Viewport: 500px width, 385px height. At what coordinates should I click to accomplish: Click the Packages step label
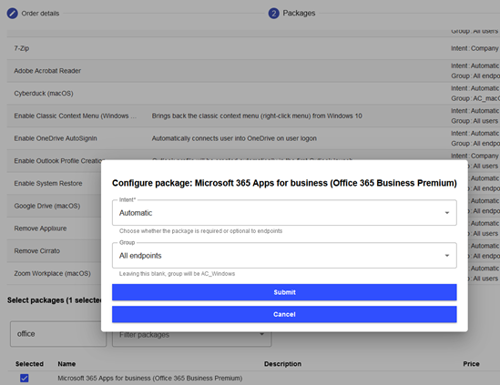click(299, 13)
